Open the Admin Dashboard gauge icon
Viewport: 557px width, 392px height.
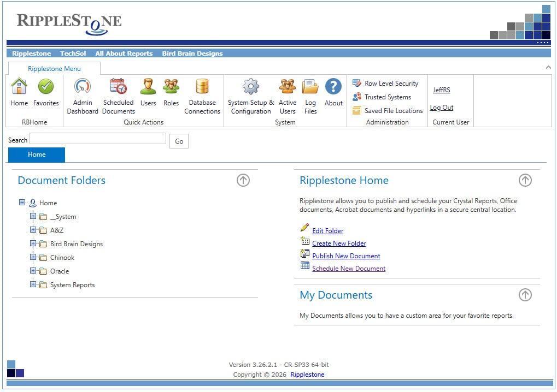click(83, 87)
